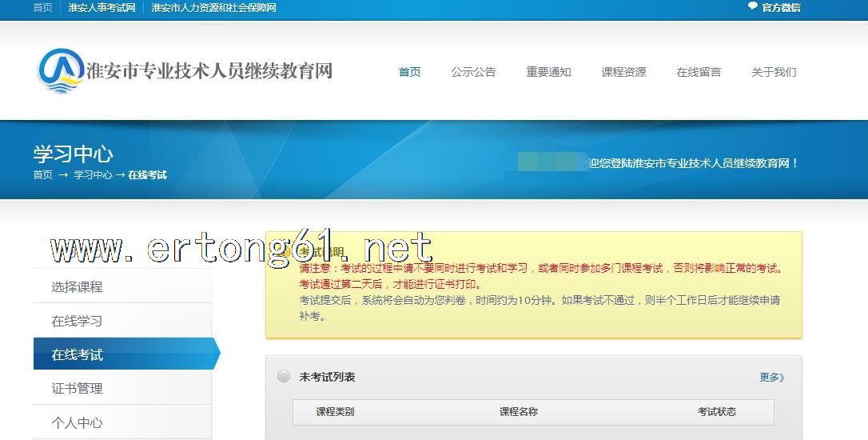Open 课程资源 navigation item
868x440 pixels.
(623, 72)
